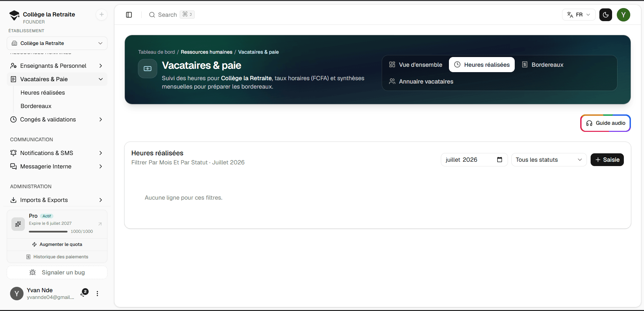Click the Messagerie Interne chat icon
644x311 pixels.
(x=13, y=166)
